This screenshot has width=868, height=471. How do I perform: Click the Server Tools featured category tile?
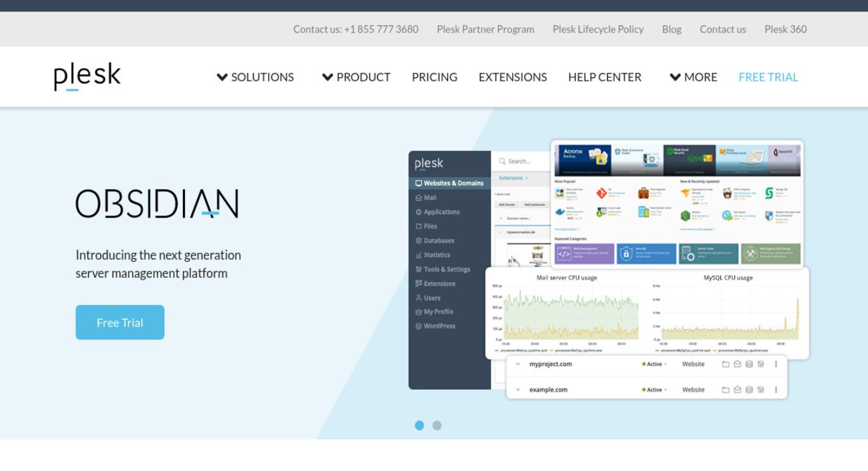(x=709, y=254)
